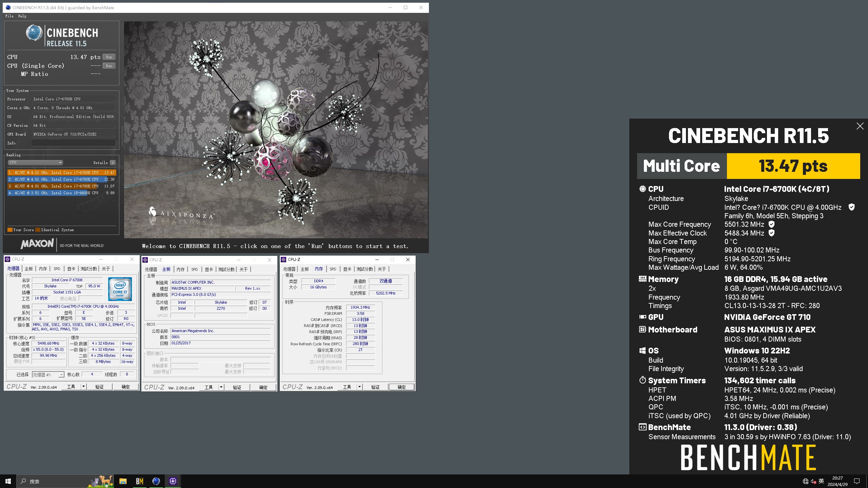Open the 处理器 #1 selection dropdown
The width and height of the screenshot is (868, 488).
(48, 374)
